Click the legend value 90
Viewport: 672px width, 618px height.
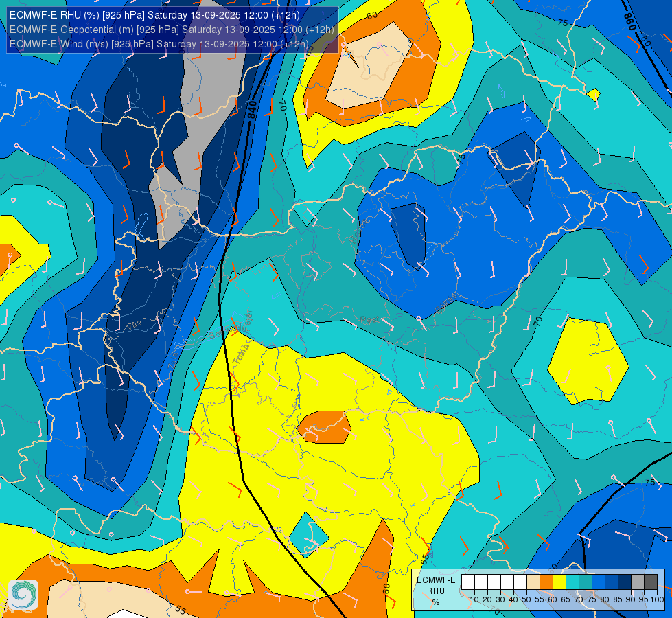630,599
